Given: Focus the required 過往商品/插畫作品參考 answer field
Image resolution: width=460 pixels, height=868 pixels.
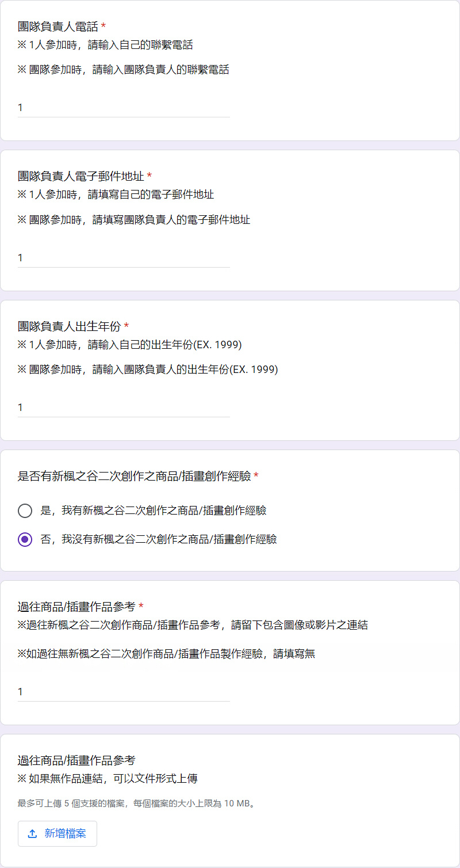Looking at the screenshot, I should (124, 692).
